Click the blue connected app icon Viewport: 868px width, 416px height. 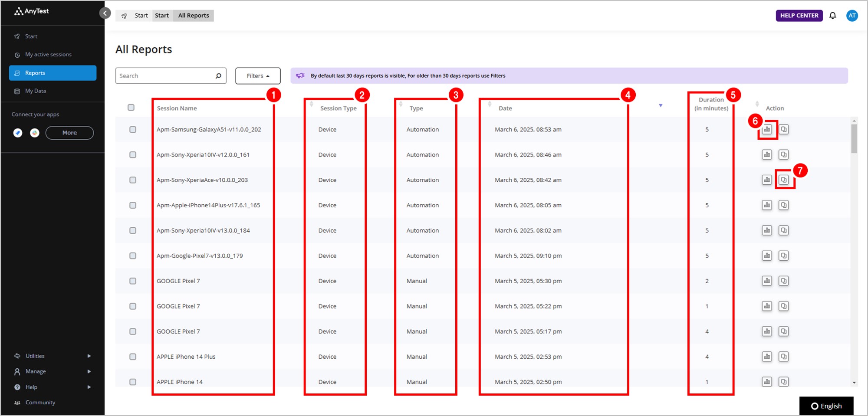coord(18,133)
